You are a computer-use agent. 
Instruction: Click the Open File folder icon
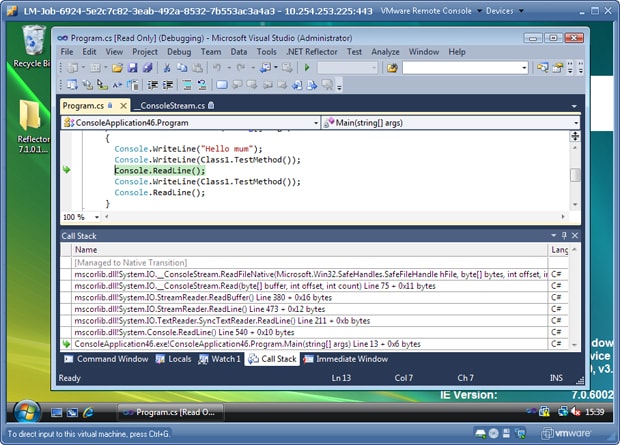tap(117, 68)
